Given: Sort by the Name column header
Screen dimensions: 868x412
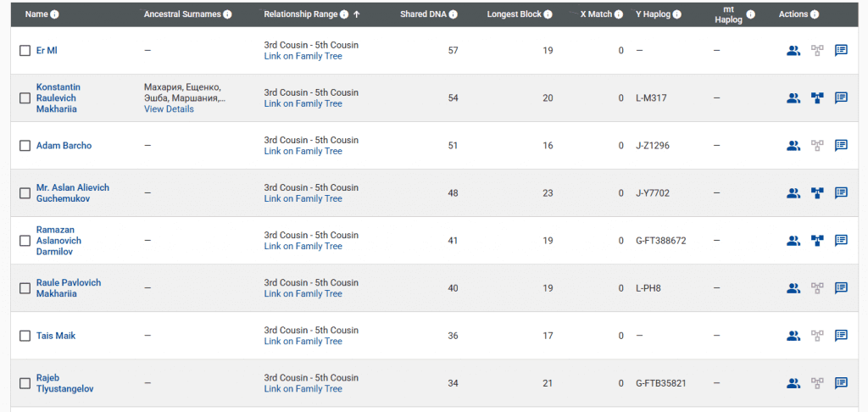Looking at the screenshot, I should pyautogui.click(x=36, y=14).
